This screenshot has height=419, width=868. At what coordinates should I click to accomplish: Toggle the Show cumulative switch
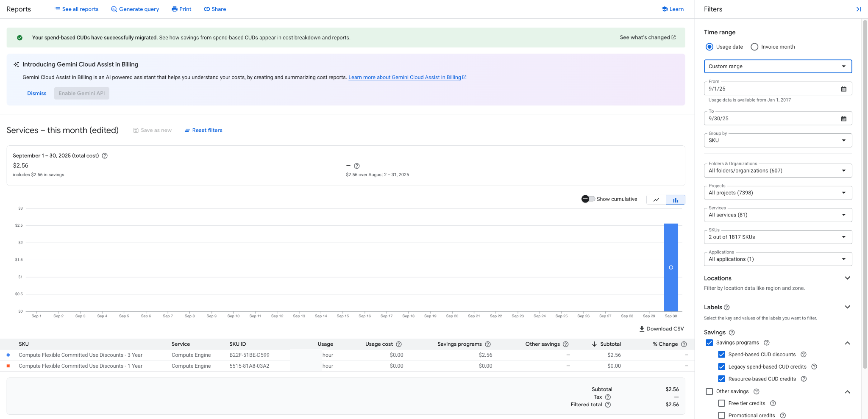pyautogui.click(x=587, y=199)
